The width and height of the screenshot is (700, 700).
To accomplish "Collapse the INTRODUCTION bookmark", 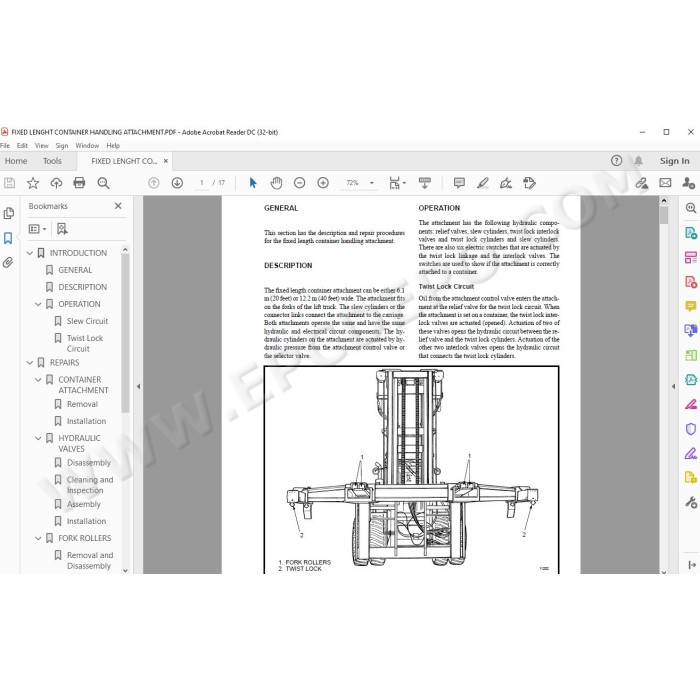I will (x=30, y=253).
